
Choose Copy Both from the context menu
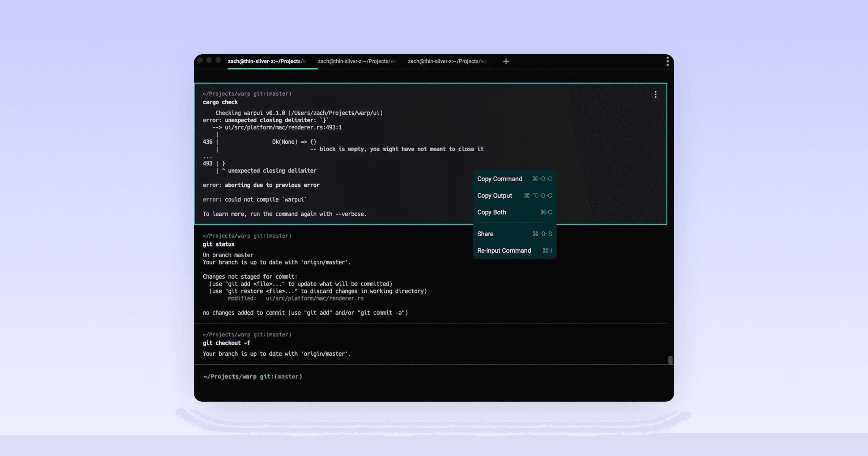515,212
